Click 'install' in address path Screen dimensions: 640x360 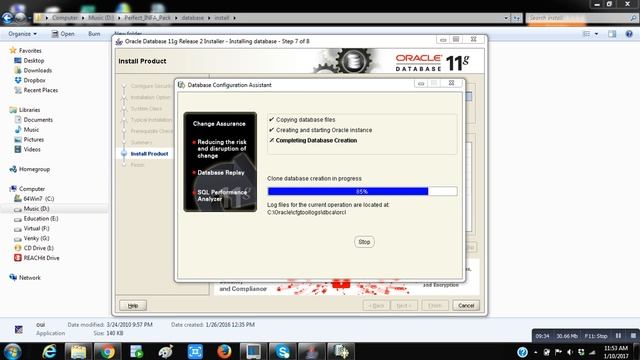point(222,18)
